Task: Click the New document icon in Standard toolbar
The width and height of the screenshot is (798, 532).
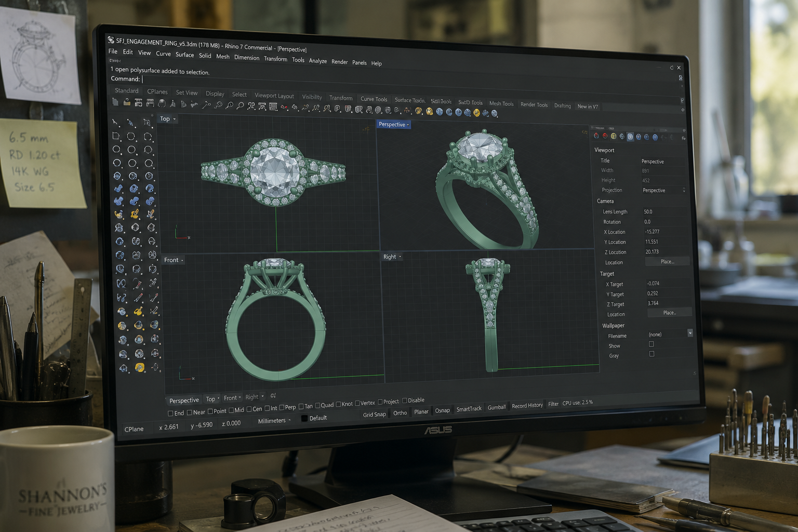Action: click(115, 102)
